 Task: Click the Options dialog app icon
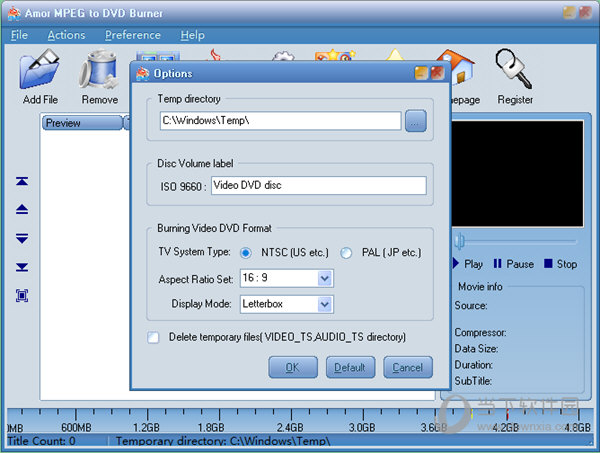(x=143, y=73)
